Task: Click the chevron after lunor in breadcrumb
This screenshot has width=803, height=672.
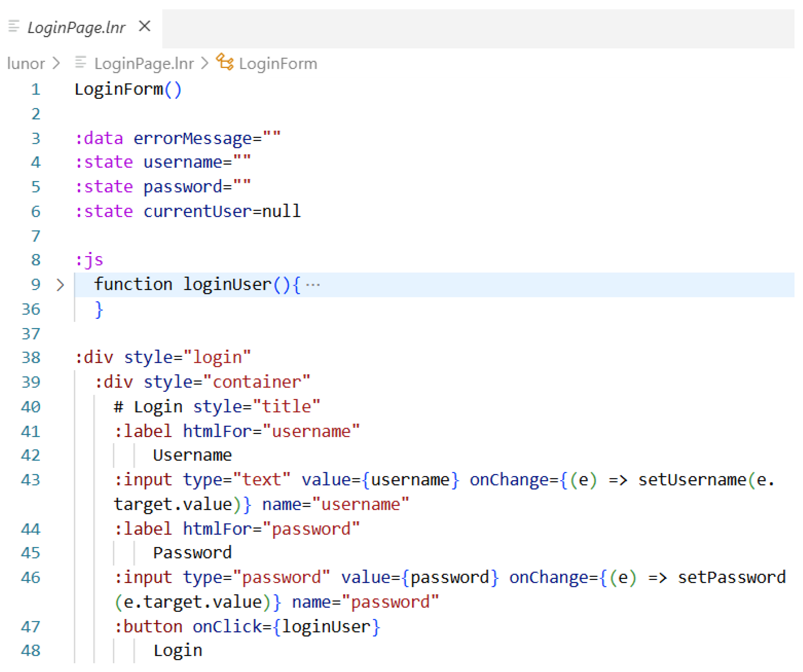Action: 56,63
